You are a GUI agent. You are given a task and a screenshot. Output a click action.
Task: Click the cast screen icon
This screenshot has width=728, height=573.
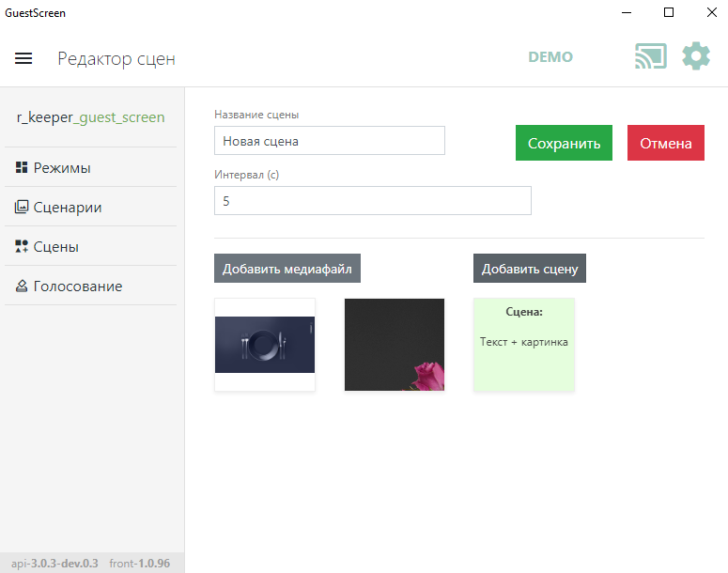pos(650,57)
